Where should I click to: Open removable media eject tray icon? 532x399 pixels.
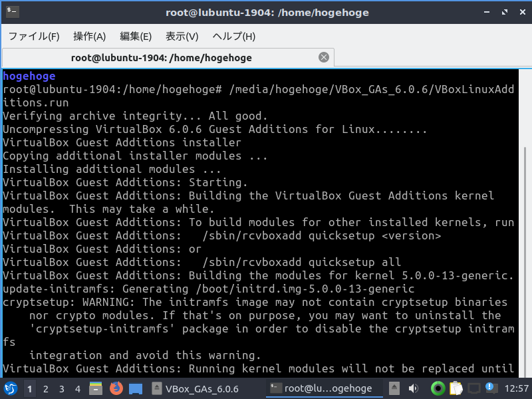click(x=394, y=388)
